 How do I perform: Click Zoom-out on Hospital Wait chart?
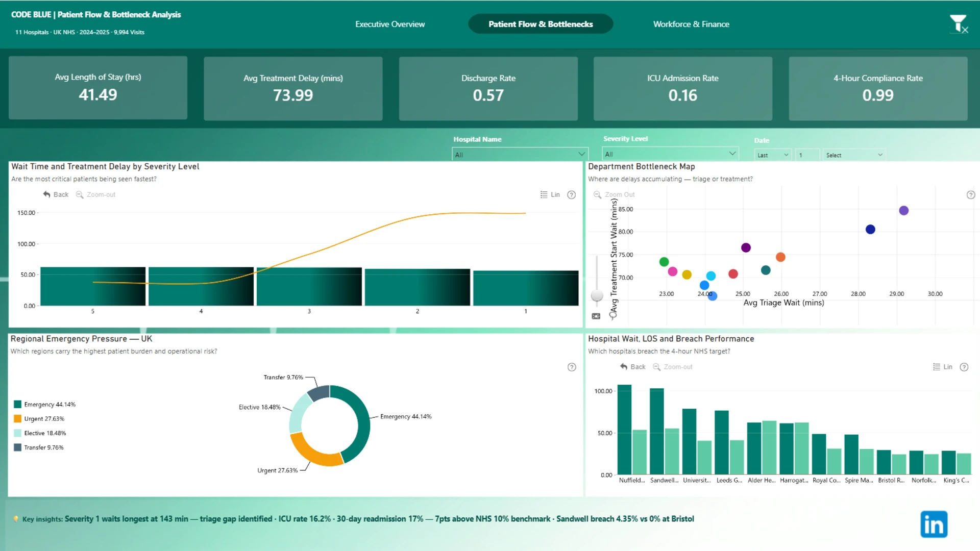coord(673,367)
